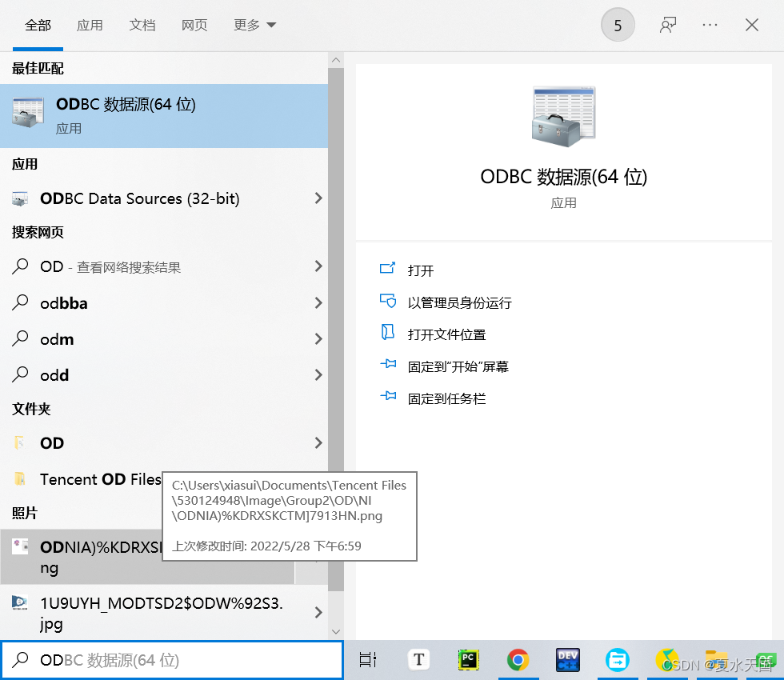This screenshot has width=784, height=680.
Task: Click the ODBC toolbox icon in best match
Action: (x=28, y=113)
